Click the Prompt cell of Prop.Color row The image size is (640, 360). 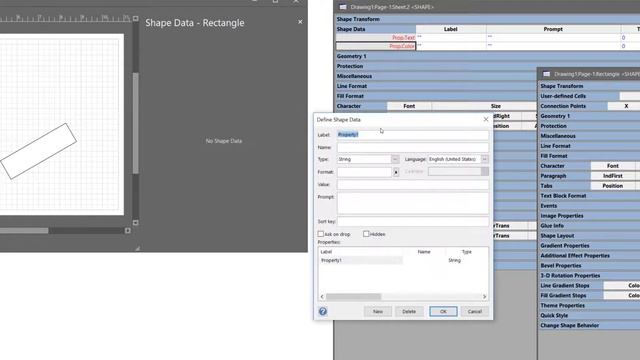[x=553, y=46]
